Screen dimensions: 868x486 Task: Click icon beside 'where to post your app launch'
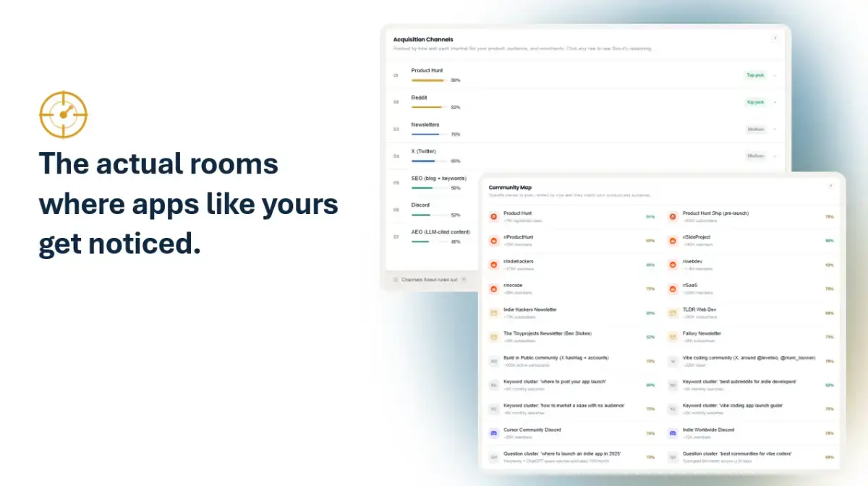pyautogui.click(x=494, y=385)
